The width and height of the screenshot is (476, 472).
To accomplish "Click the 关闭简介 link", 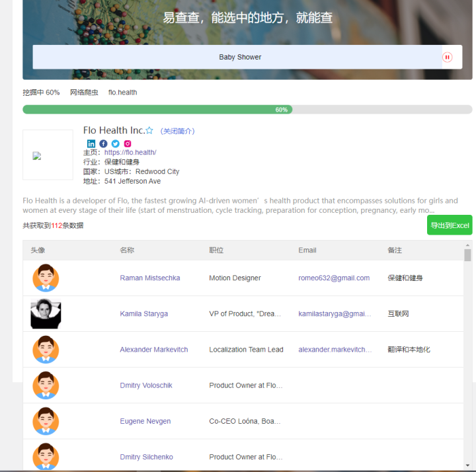I will pos(178,131).
